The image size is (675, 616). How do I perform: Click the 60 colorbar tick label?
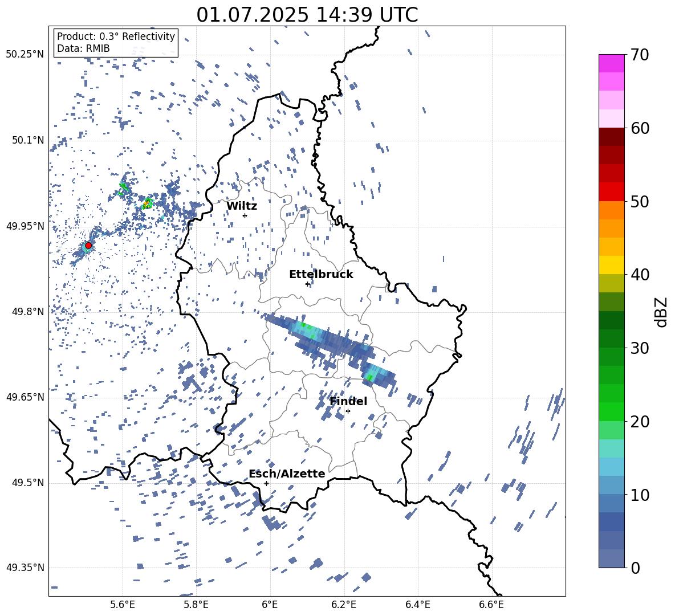640,128
